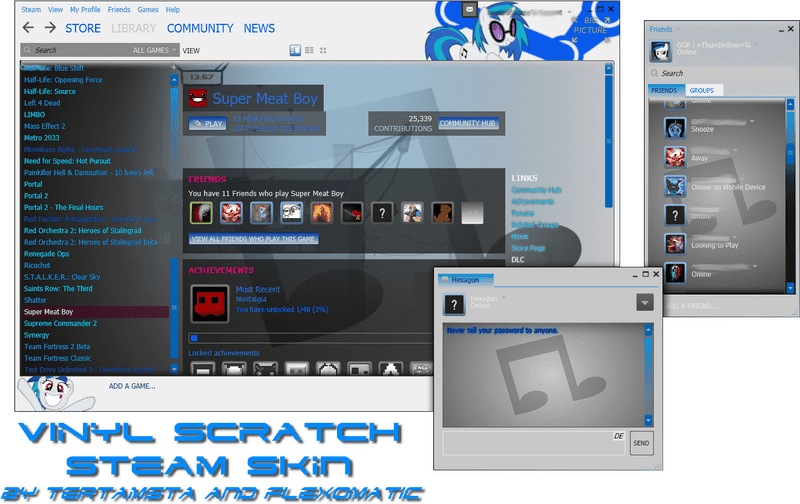Click the achievements progress bar
This screenshot has height=504, width=800.
pyautogui.click(x=310, y=338)
